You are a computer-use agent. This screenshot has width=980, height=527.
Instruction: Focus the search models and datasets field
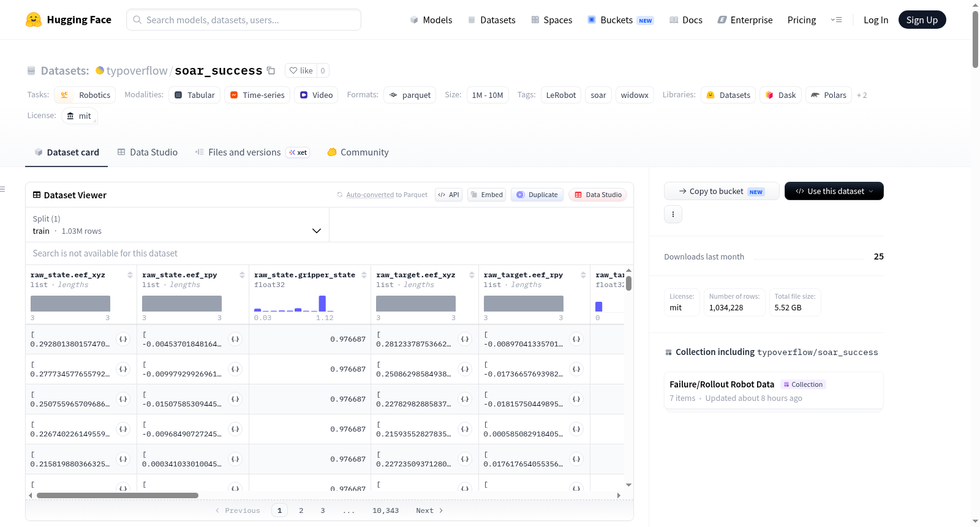coord(244,20)
